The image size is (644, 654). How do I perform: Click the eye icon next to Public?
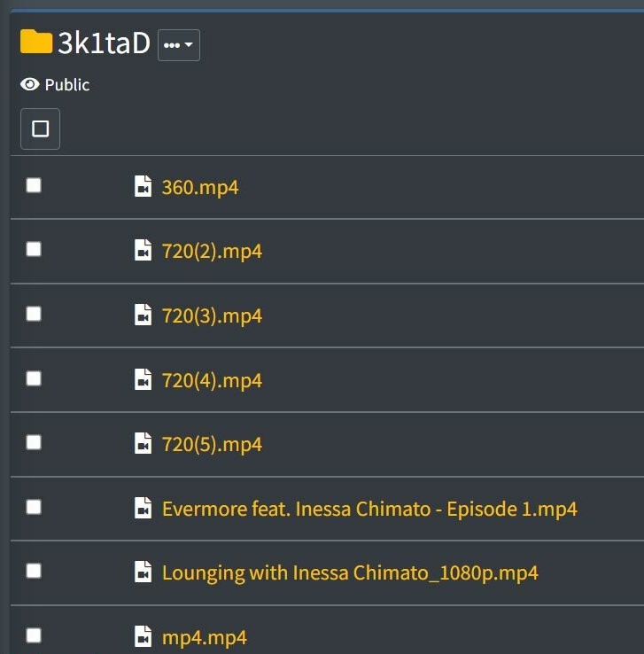30,85
